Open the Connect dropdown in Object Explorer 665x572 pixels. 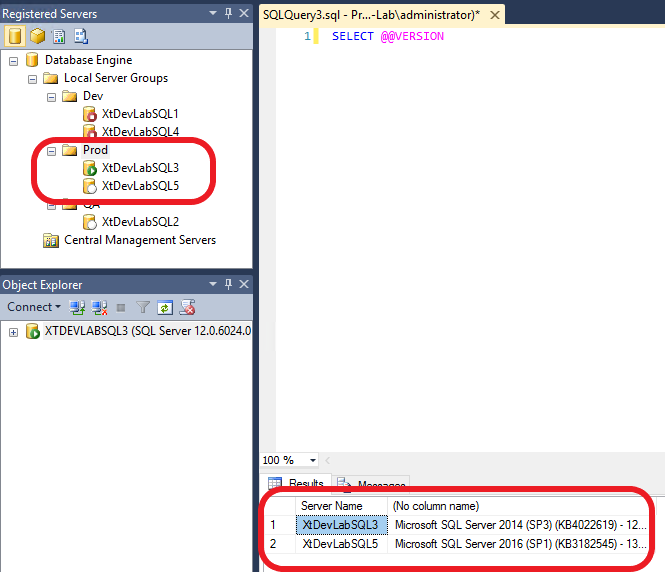(x=34, y=307)
